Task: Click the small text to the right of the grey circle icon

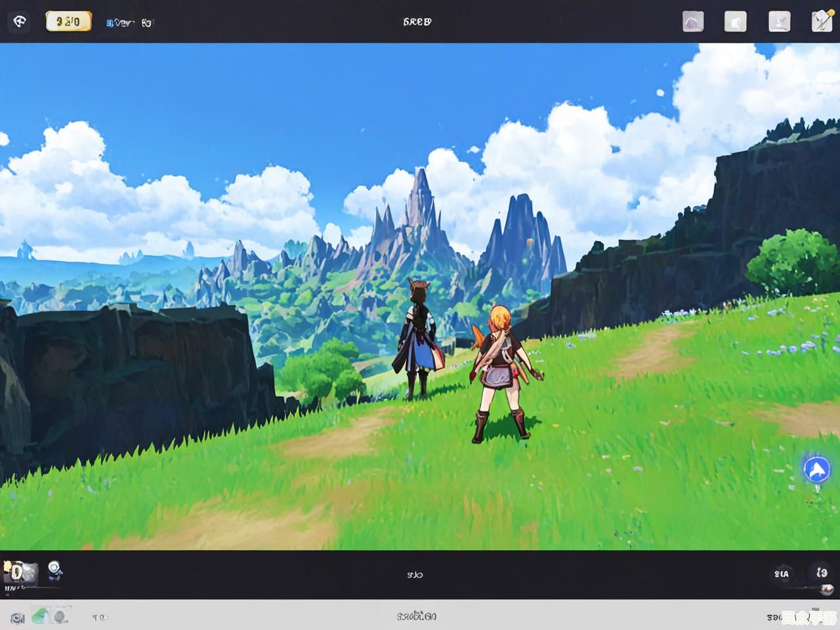Action: pos(98,617)
